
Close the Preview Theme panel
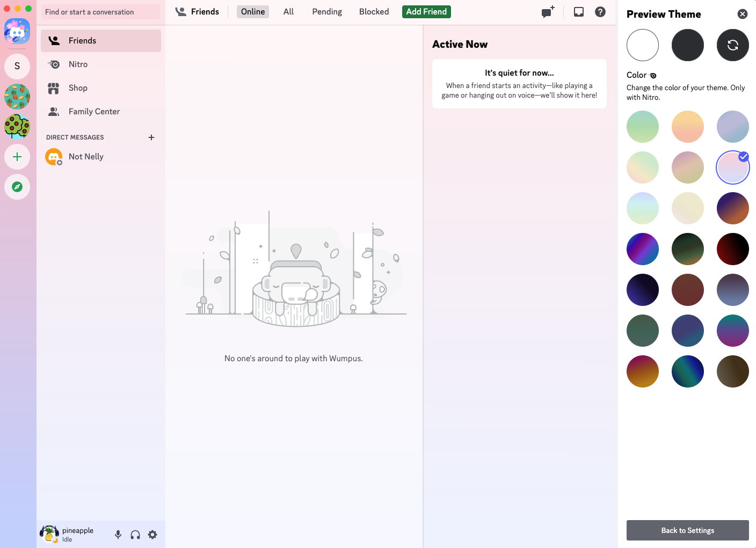coord(743,14)
